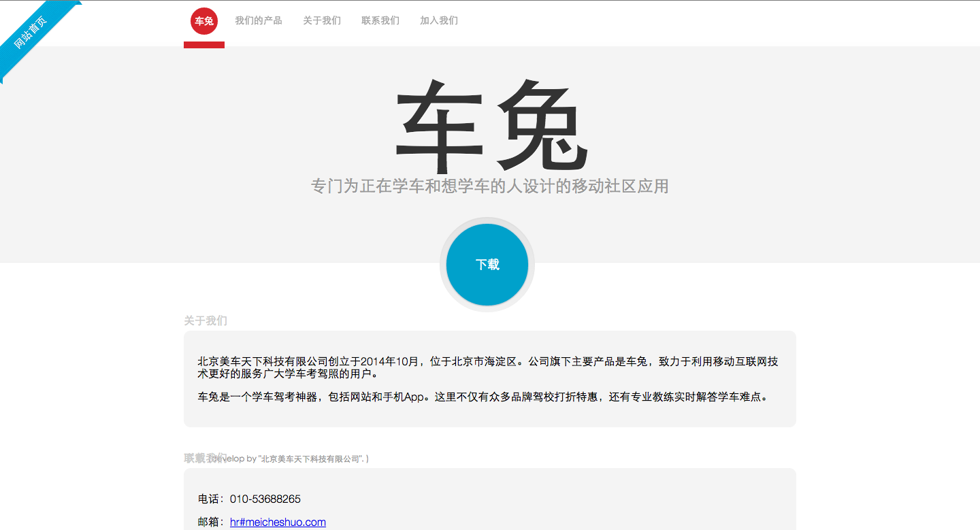Select 联系我们 in the top navigation

click(x=380, y=20)
